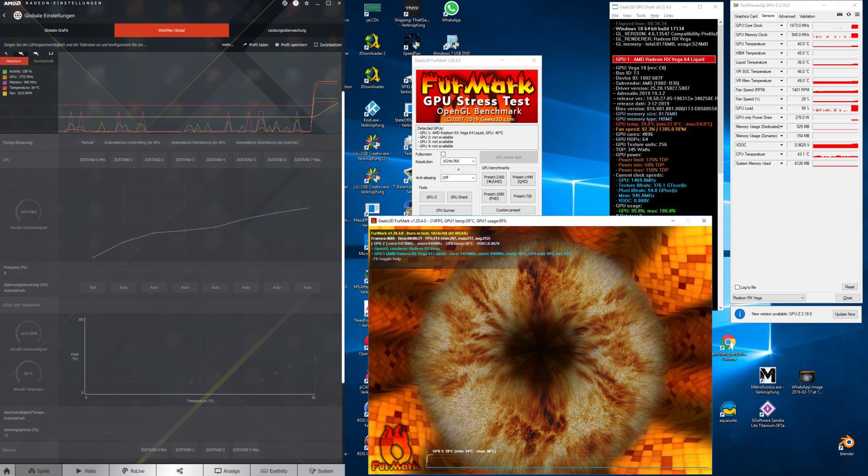The height and width of the screenshot is (476, 868).
Task: Open FurMark Resolution dropdown
Action: [x=458, y=161]
